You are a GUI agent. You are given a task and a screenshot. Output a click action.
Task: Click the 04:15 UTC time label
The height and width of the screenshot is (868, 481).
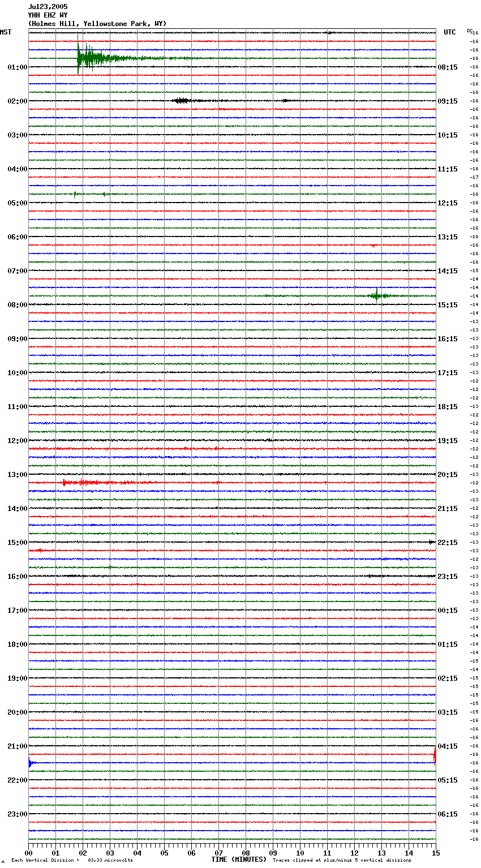click(x=448, y=746)
